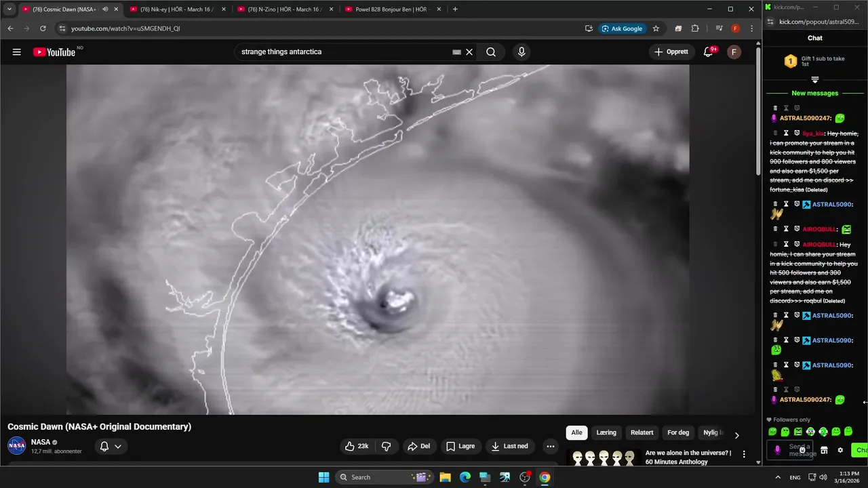The height and width of the screenshot is (488, 868).
Task: Click the YouTube video player
Action: point(378,239)
